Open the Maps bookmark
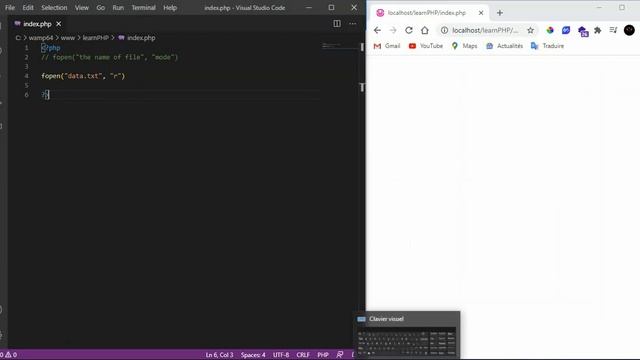640x360 pixels. tap(464, 46)
